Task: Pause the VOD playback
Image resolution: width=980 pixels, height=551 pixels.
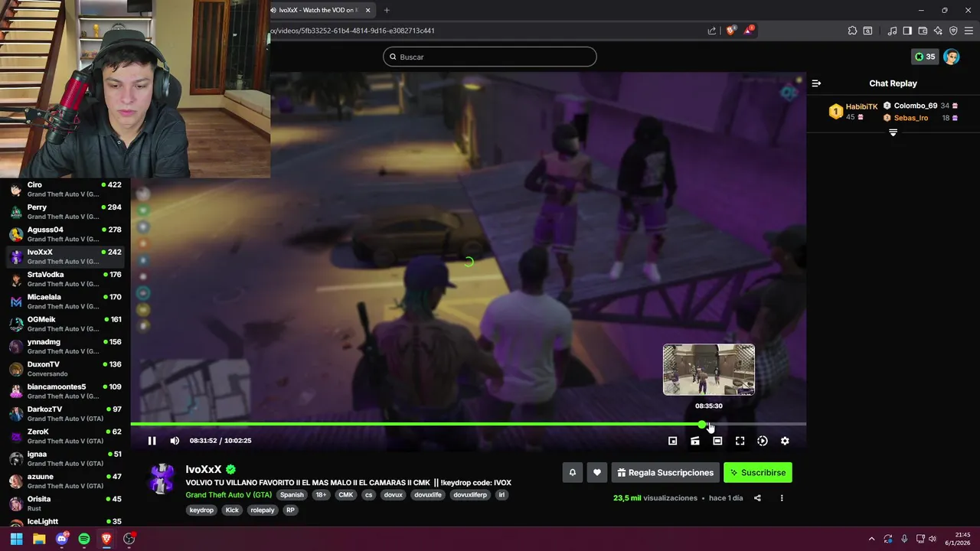Action: coord(152,441)
